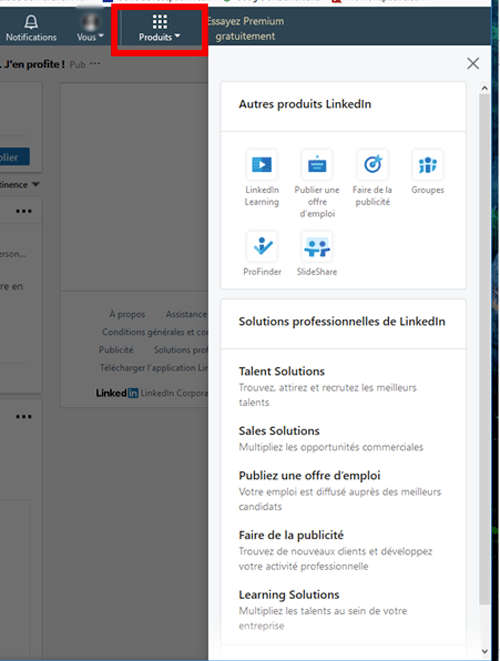
Task: Select Talent Solutions link
Action: (x=282, y=371)
